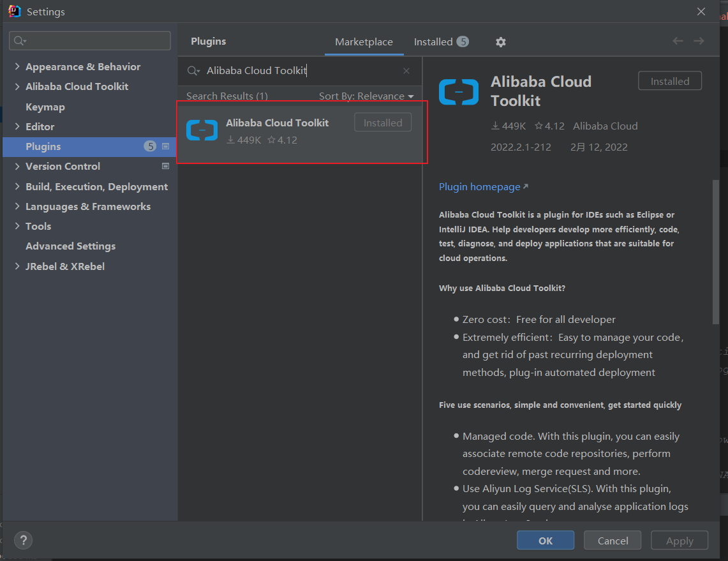Click the plugin description scrollbar
This screenshot has height=561, width=728.
[715, 252]
